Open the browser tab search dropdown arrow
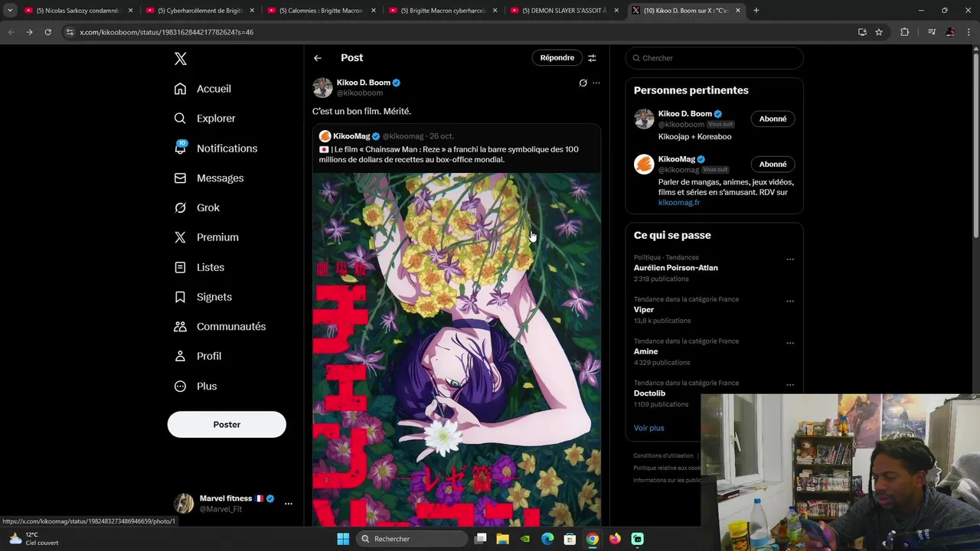 coord(10,10)
